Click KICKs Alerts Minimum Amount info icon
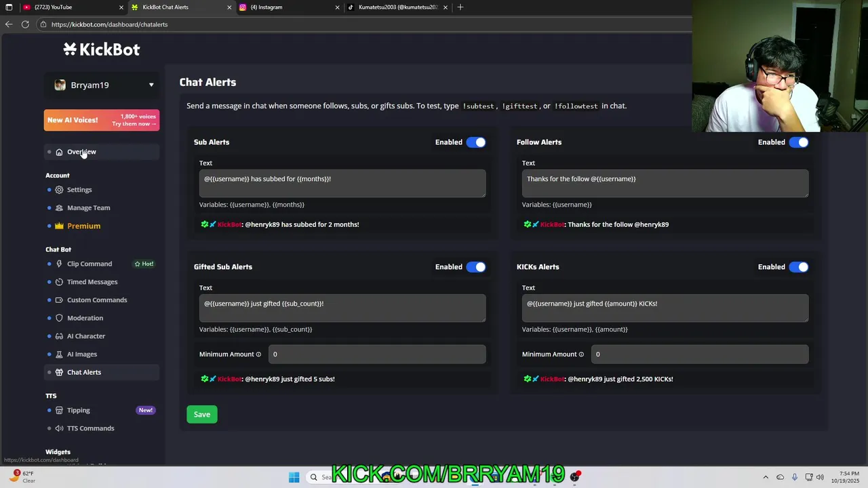The width and height of the screenshot is (868, 488). [x=581, y=354]
